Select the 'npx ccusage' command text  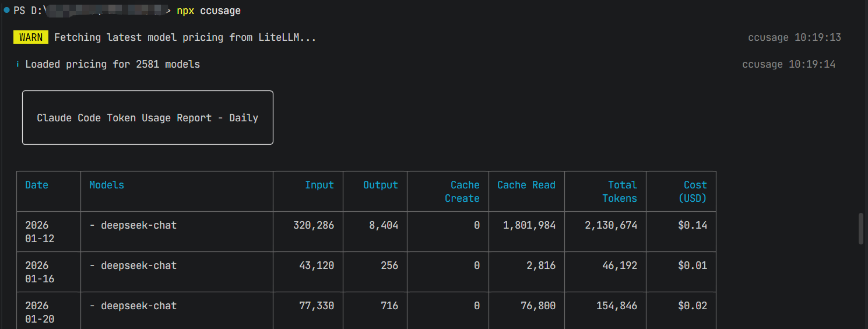(209, 10)
